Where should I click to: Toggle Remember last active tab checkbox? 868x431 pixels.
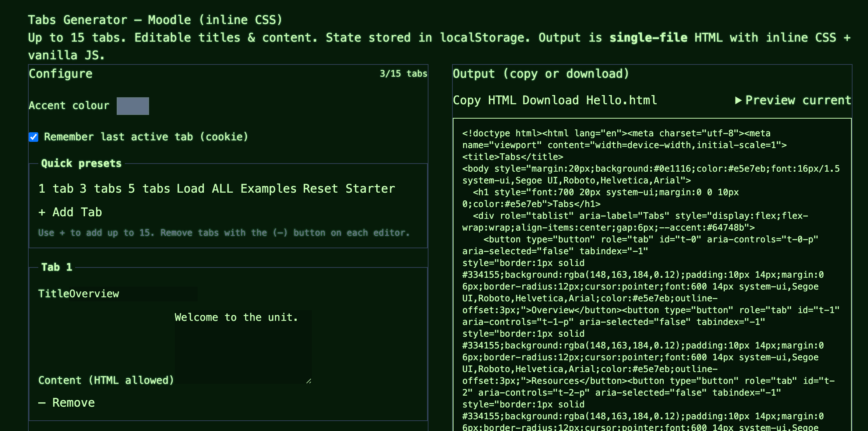pyautogui.click(x=33, y=137)
